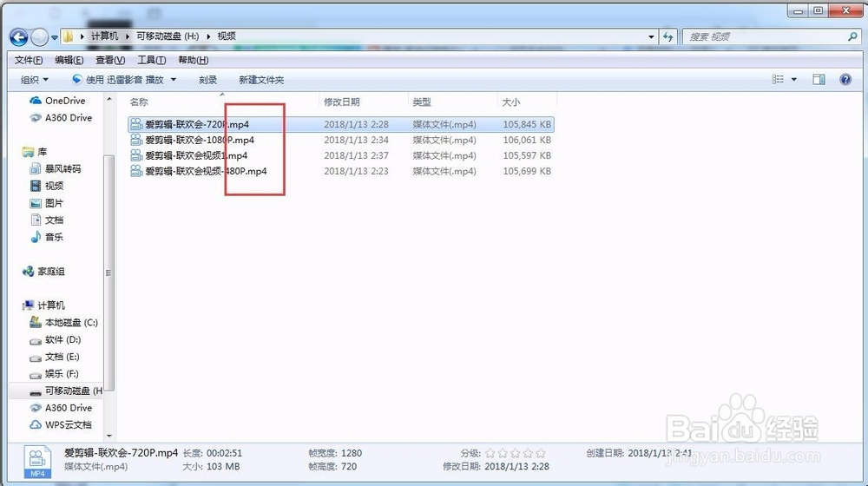Click the help question mark icon
This screenshot has width=868, height=486.
click(x=845, y=80)
